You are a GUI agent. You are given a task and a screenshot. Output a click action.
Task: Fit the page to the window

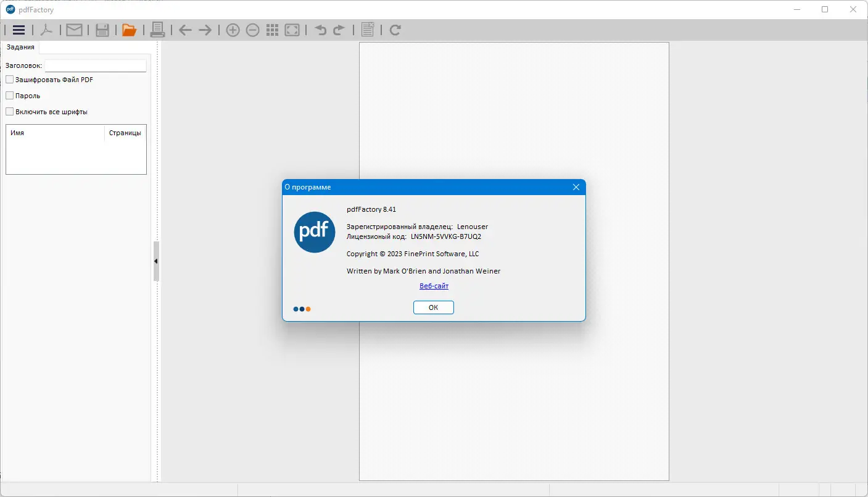(x=292, y=30)
